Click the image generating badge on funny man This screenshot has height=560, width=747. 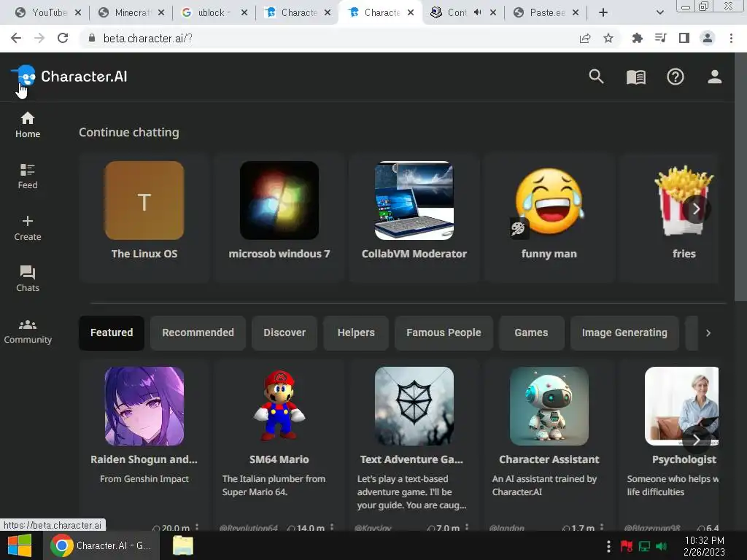[x=518, y=229]
